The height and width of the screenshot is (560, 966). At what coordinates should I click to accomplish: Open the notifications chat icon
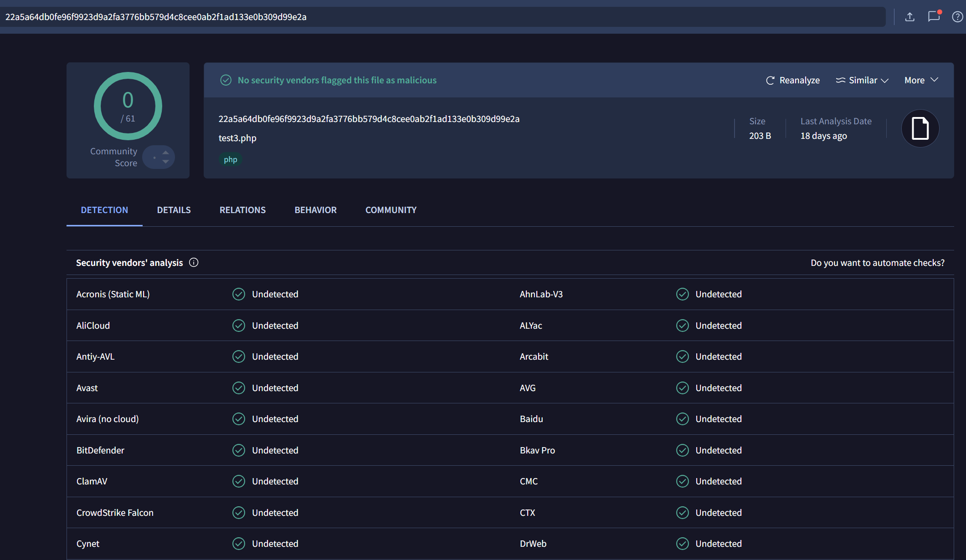point(934,16)
